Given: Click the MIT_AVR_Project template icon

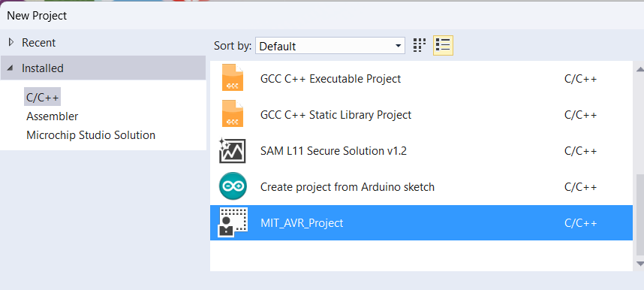Looking at the screenshot, I should point(233,222).
